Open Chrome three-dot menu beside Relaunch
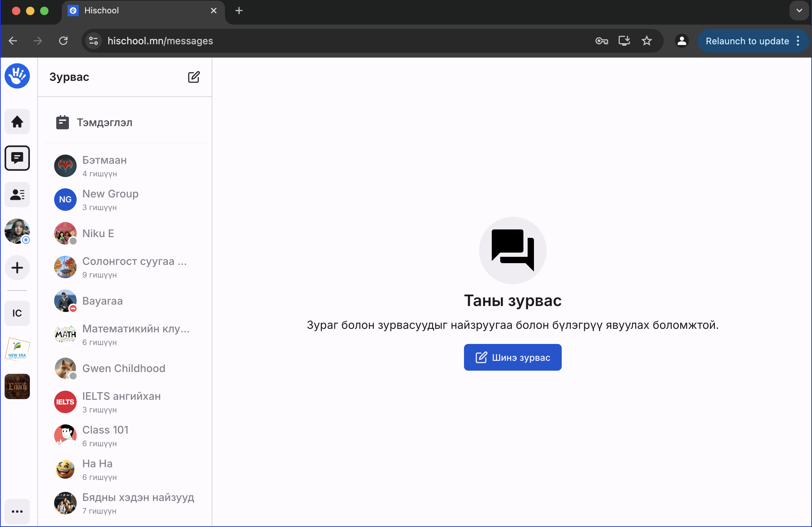The height and width of the screenshot is (527, 812). tap(798, 41)
